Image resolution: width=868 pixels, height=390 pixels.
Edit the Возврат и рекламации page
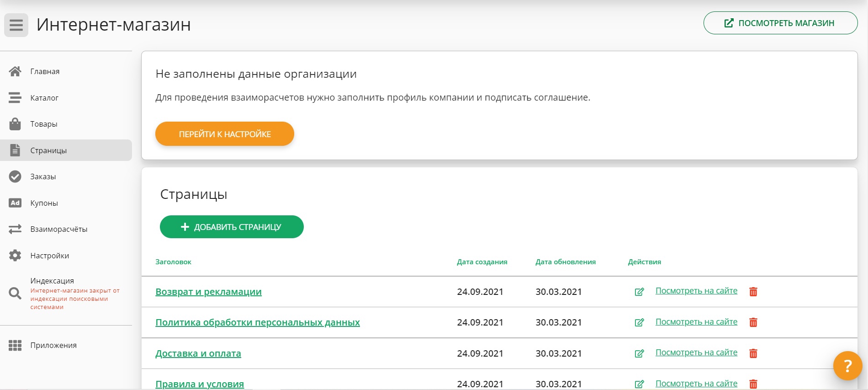[640, 292]
